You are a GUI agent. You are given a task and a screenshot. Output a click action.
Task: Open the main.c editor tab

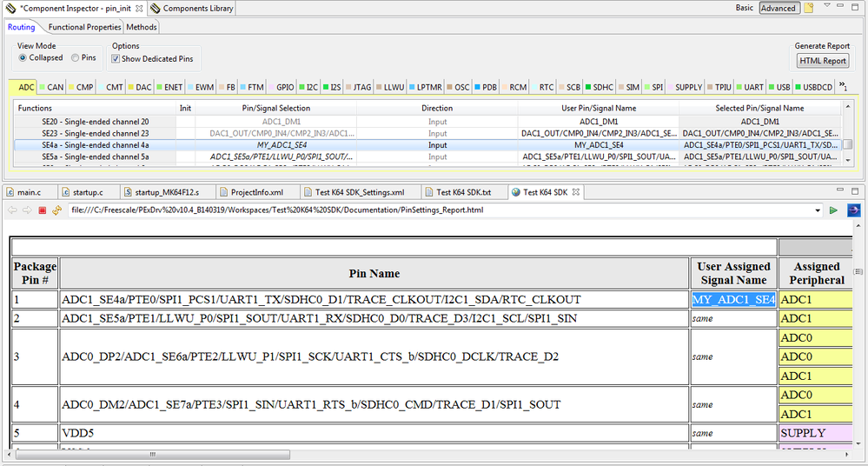click(30, 192)
